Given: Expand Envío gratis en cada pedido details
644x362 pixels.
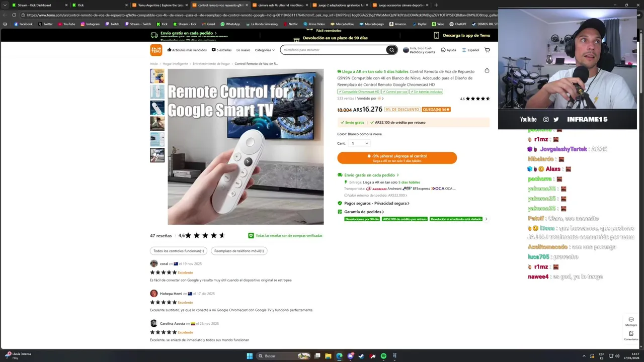Looking at the screenshot, I should [x=371, y=175].
